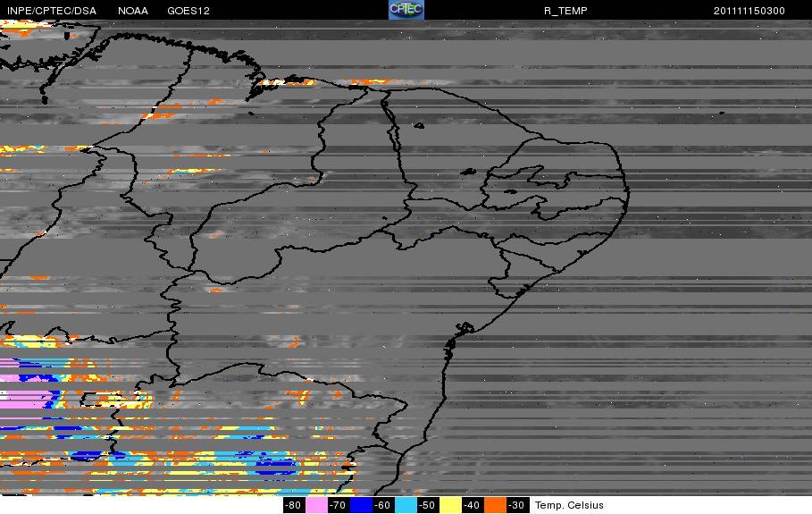Click the -30 legend value
The image size is (812, 514).
[517, 505]
